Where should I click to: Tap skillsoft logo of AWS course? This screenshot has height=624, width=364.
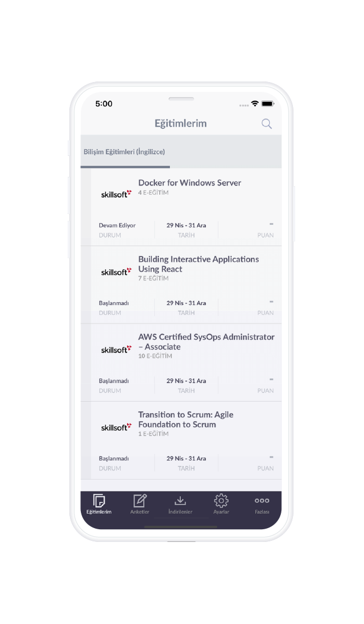tap(116, 350)
